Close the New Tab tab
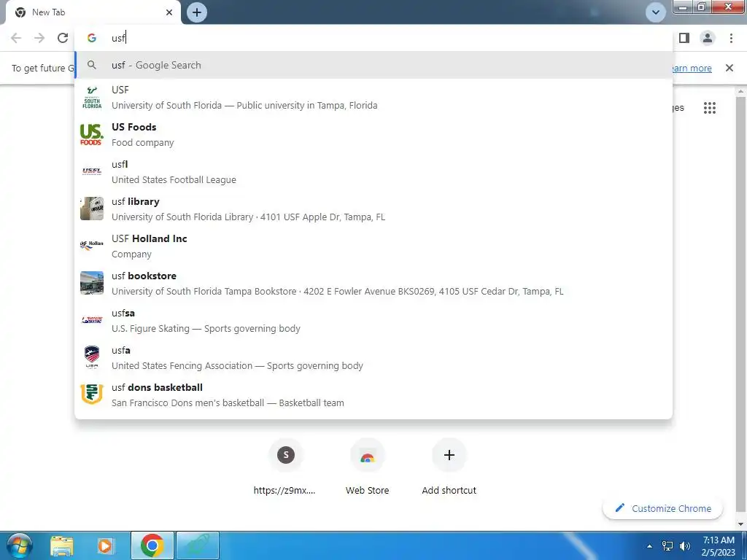The image size is (747, 560). pyautogui.click(x=169, y=12)
